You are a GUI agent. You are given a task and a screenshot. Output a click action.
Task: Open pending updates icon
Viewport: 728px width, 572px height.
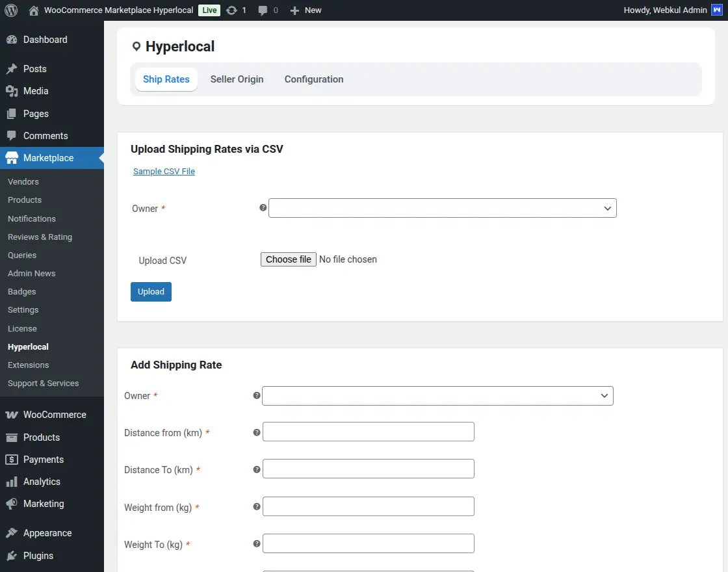pos(231,10)
